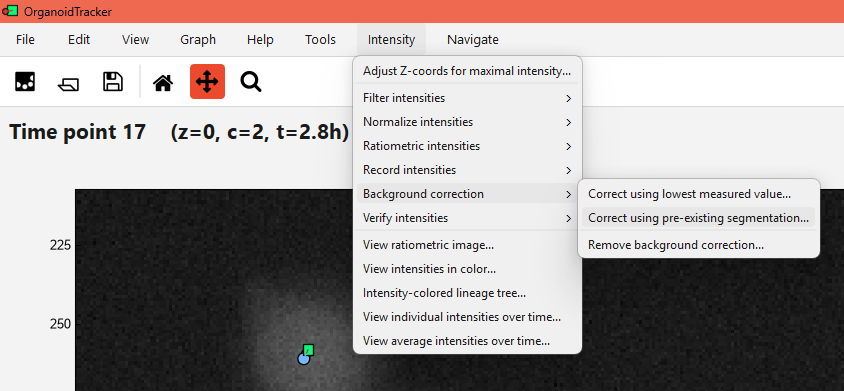Open the View menu
Screen dimensions: 844x391
click(136, 39)
